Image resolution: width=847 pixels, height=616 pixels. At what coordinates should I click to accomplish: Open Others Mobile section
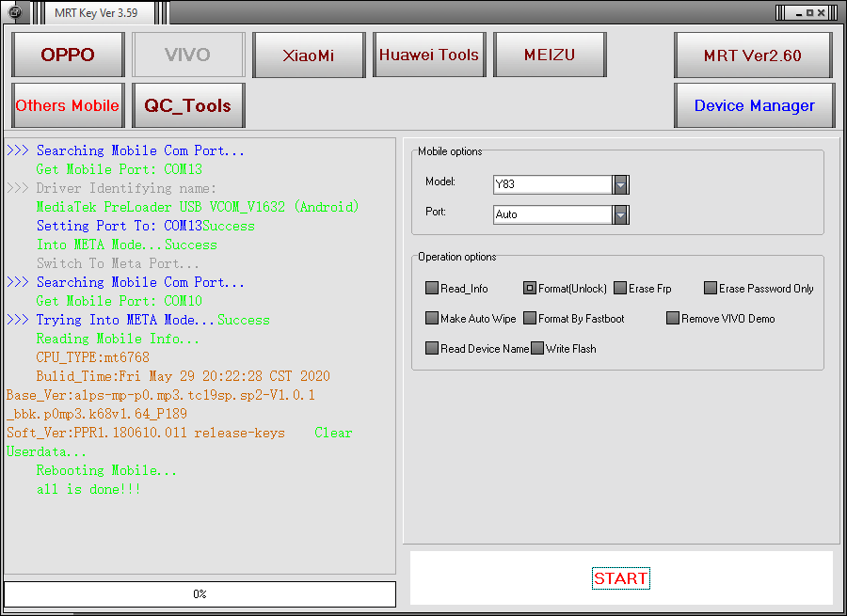[68, 105]
